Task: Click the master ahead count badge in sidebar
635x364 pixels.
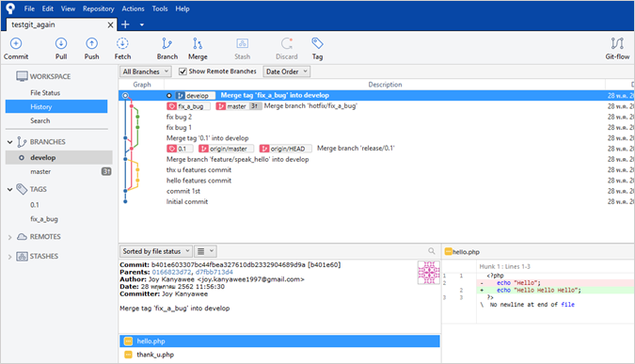Action: pos(106,171)
